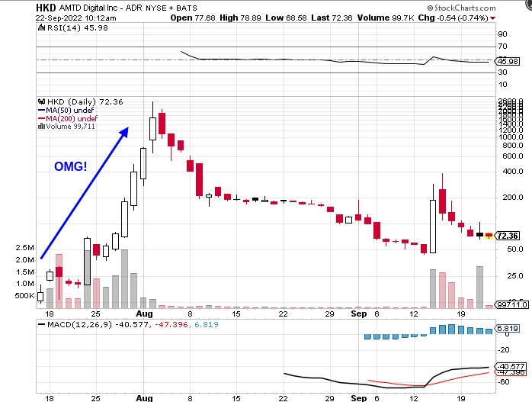The height and width of the screenshot is (402, 532).
Task: Click the red MA(200) legend line marker
Action: pos(41,118)
